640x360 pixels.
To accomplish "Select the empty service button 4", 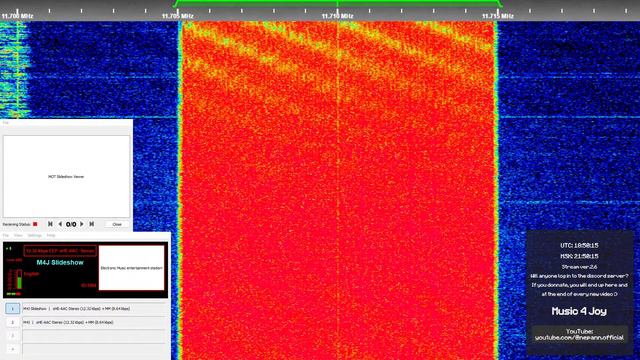I will pyautogui.click(x=13, y=349).
